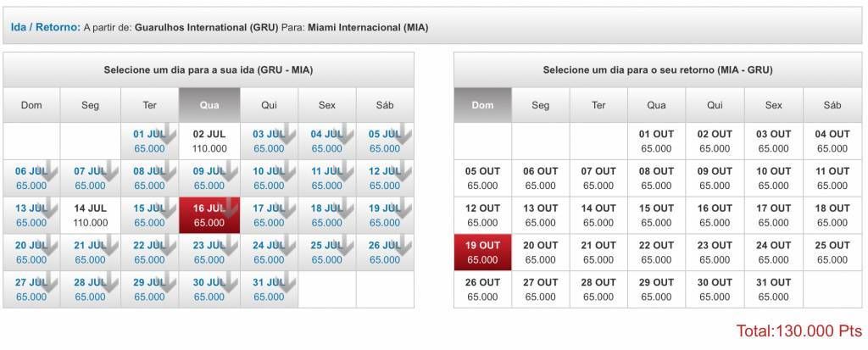Click the Dom column header in return calendar
868x350 pixels.
pos(482,105)
